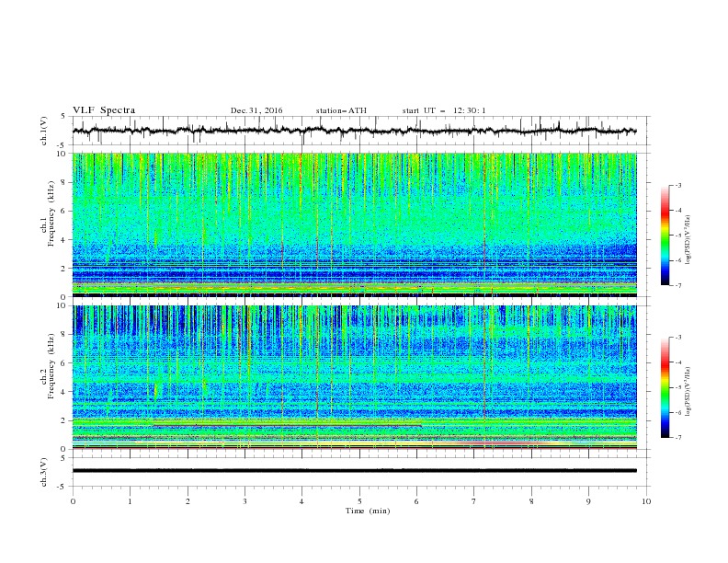The width and height of the screenshot is (728, 563).
Task: Click the "-3" tick on upper colorbar
Action: point(677,185)
